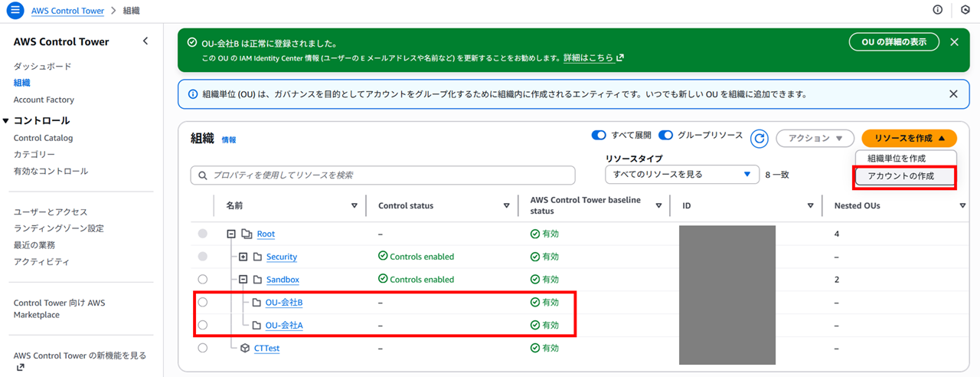Collapse the Sandbox tree node
Screen dimensions: 980x377
point(243,280)
